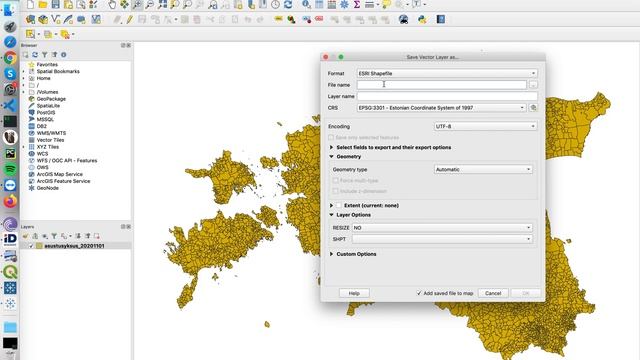Open Spotify from the dock

(x=10, y=169)
